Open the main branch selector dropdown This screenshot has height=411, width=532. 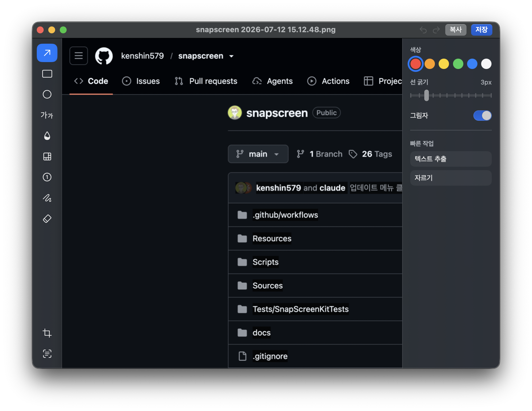[x=258, y=154]
